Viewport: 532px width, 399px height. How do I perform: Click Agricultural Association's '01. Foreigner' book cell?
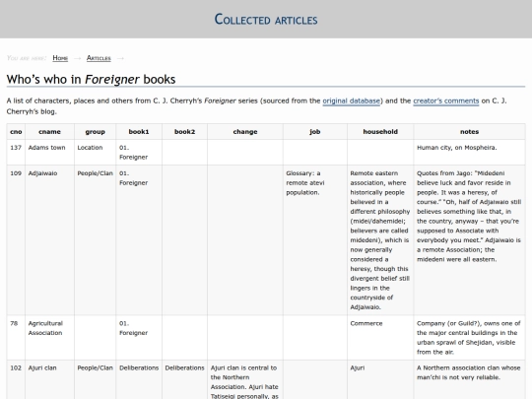[139, 338]
